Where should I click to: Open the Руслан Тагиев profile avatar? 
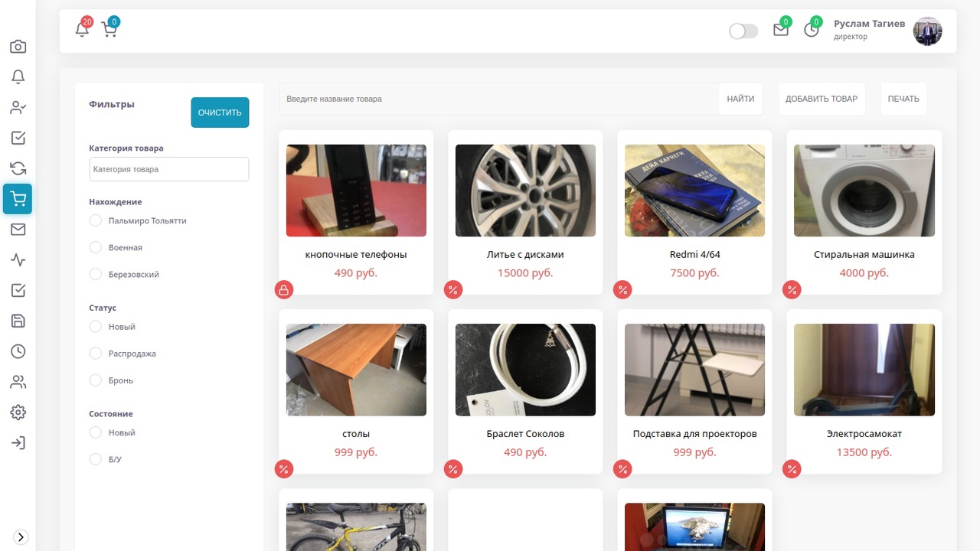[928, 31]
